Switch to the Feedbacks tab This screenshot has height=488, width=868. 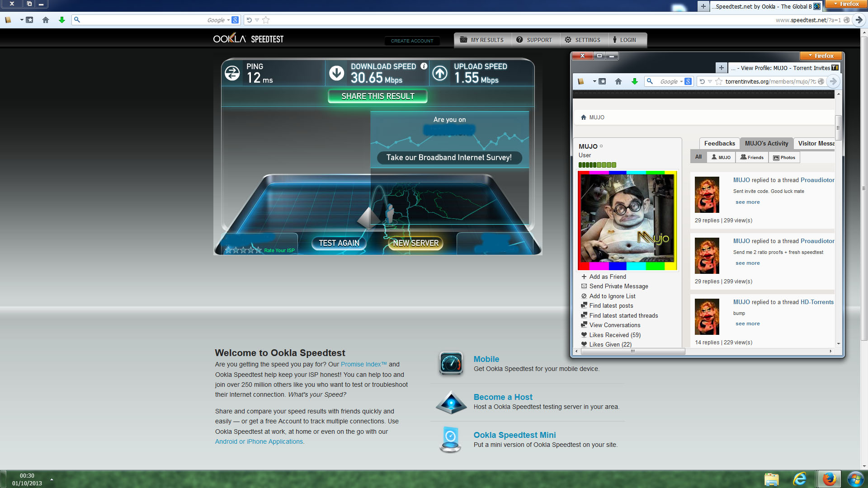[719, 143]
